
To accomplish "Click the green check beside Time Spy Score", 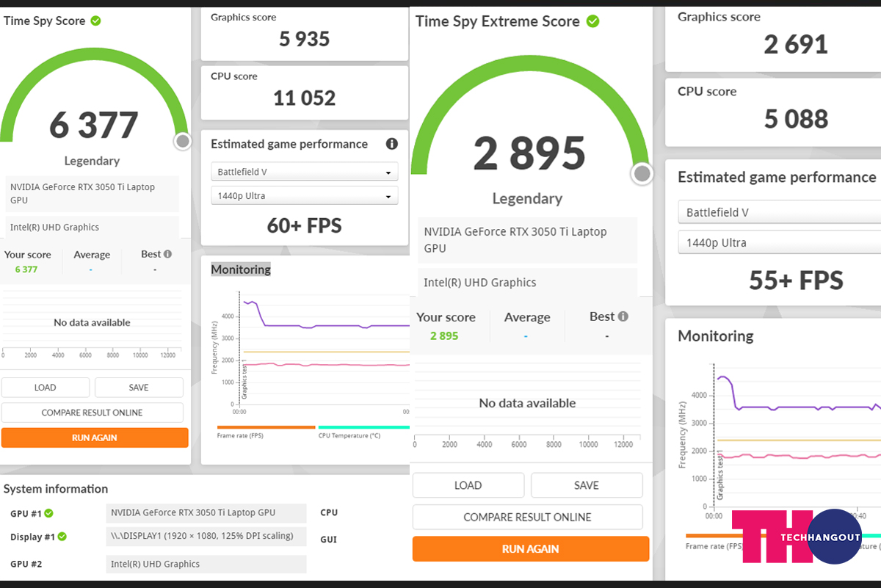I will point(95,21).
